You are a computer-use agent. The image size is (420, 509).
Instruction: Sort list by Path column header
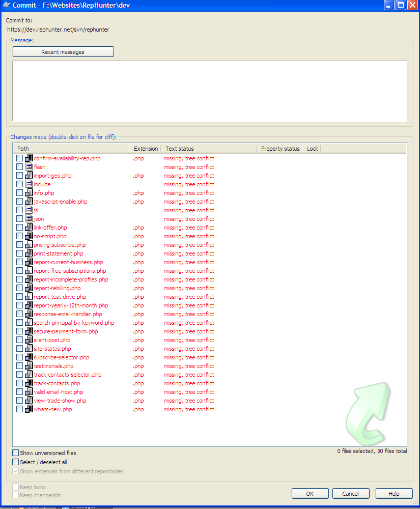(x=71, y=149)
